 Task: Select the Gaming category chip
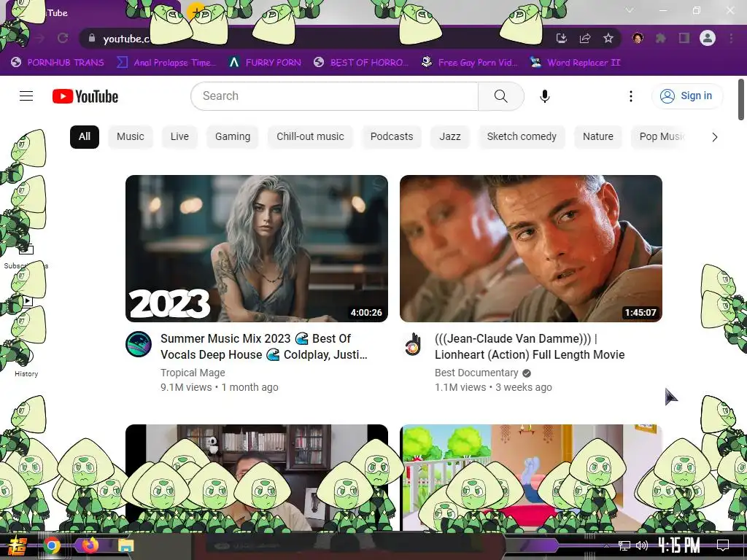point(233,136)
